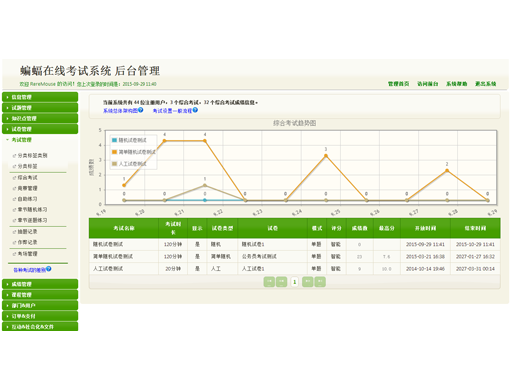
Task: Click the 20分钟 duration cell
Action: [x=173, y=268]
